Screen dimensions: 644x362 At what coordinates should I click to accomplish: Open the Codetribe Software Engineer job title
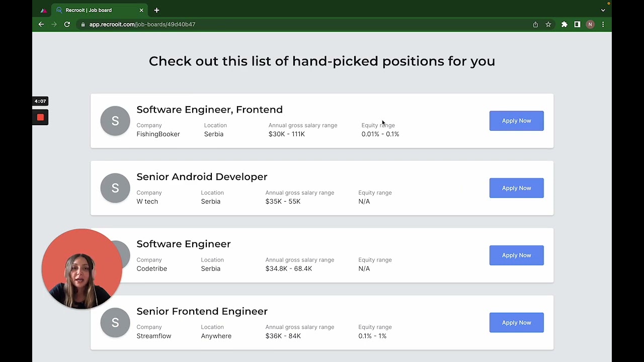point(184,244)
